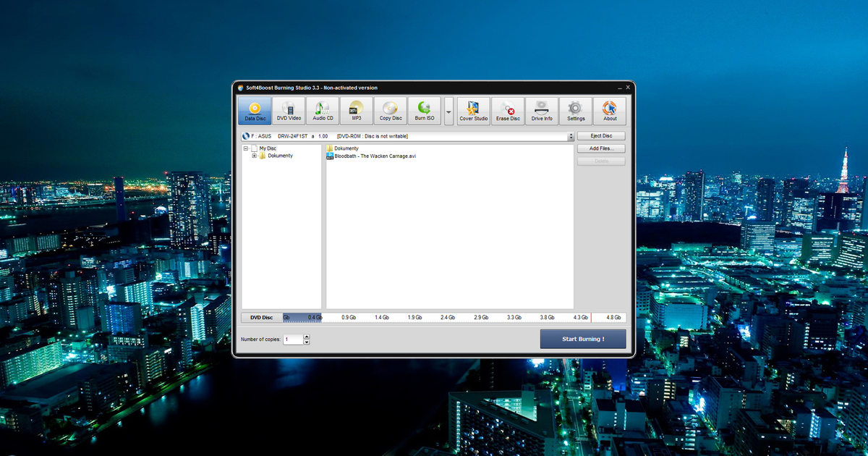Click the Start Burning button
Screen dimensions: 868x456
coord(583,339)
